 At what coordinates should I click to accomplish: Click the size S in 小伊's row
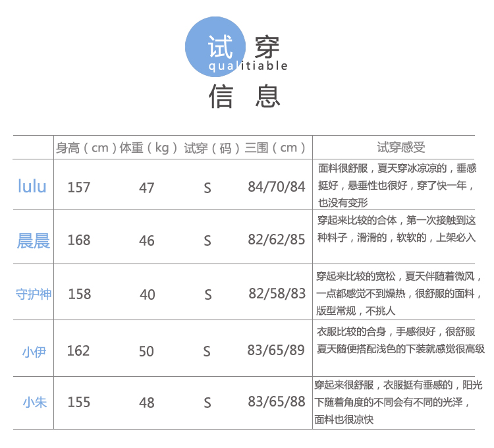tap(207, 352)
